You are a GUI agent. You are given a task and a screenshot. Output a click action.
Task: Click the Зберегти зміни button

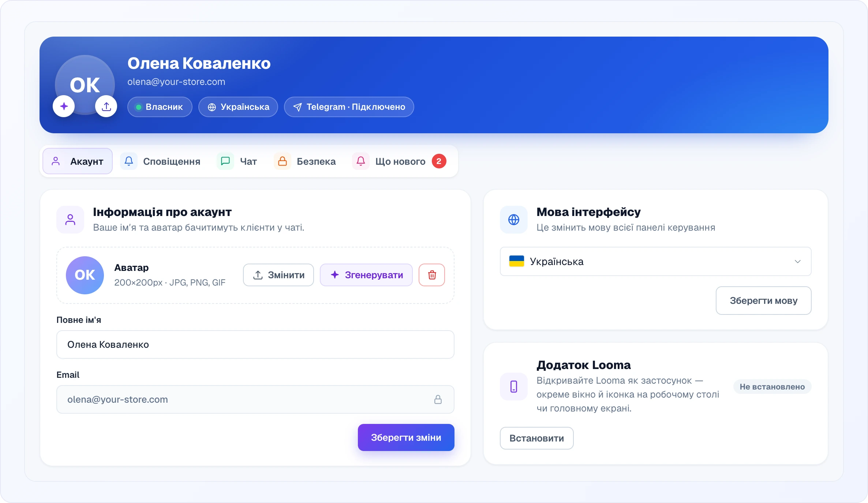[406, 437]
